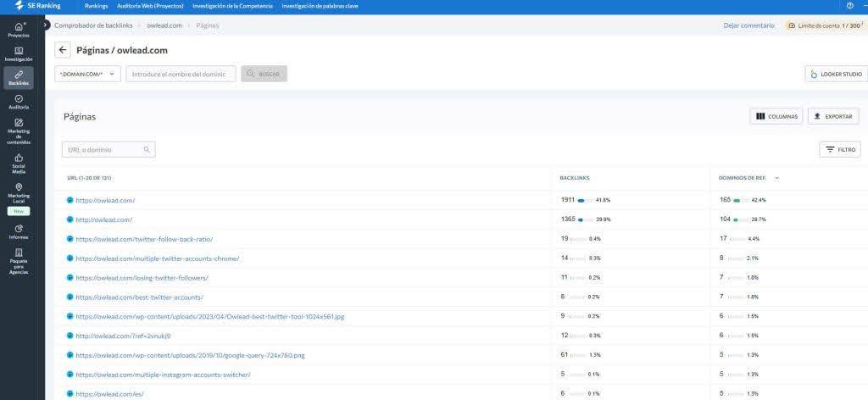The height and width of the screenshot is (400, 868).
Task: Open the google-query-724x760.png URL
Action: 190,355
